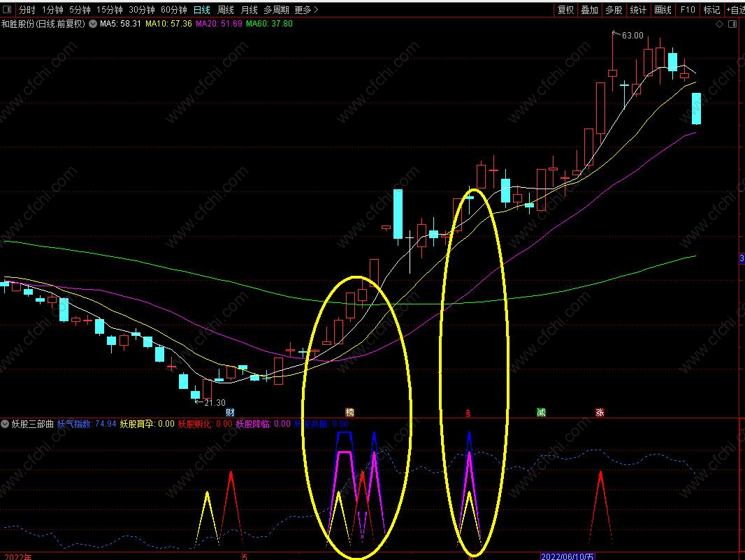The width and height of the screenshot is (745, 560).
Task: Open the 画线 drawing tools
Action: pyautogui.click(x=663, y=10)
